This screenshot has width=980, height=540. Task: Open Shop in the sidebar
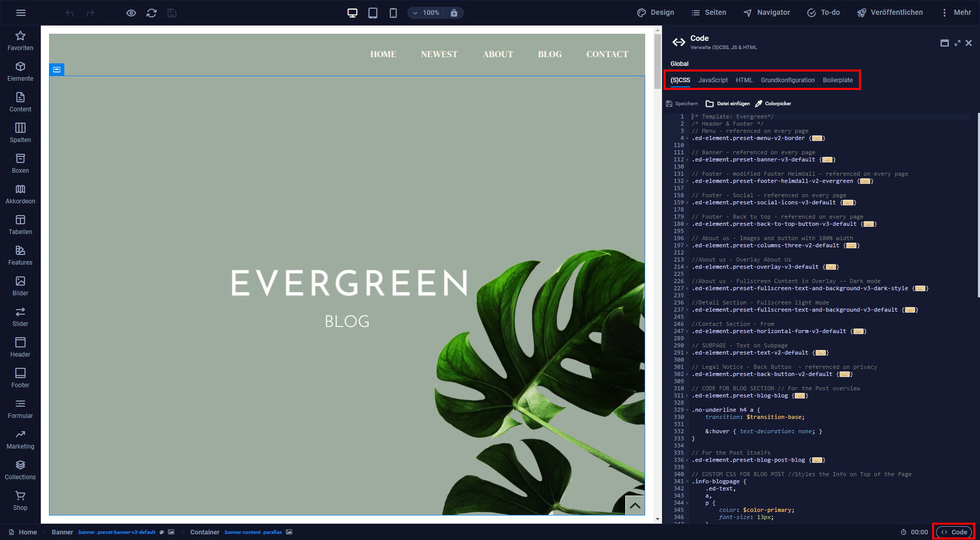tap(20, 501)
